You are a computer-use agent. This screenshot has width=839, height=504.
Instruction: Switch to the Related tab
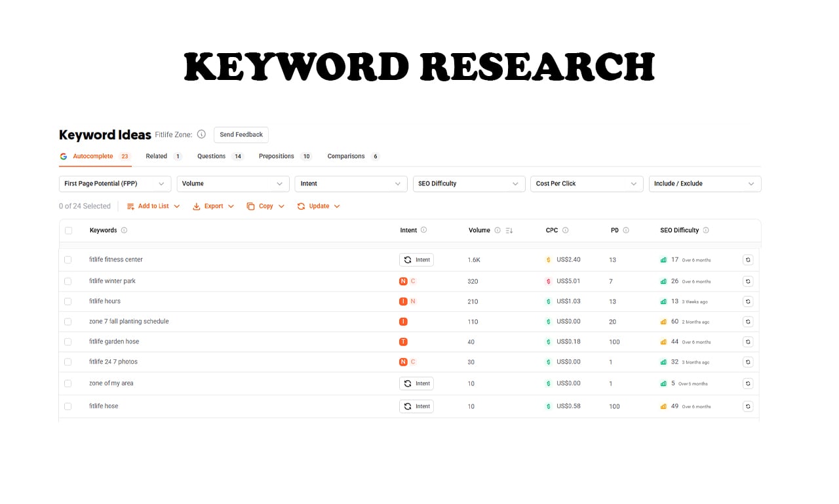[x=164, y=157]
